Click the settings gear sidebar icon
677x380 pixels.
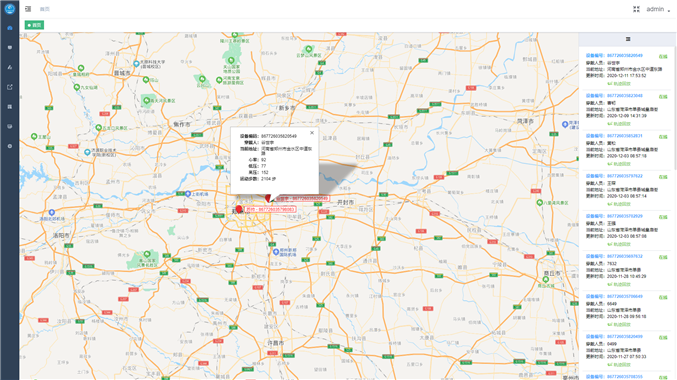coord(9,146)
